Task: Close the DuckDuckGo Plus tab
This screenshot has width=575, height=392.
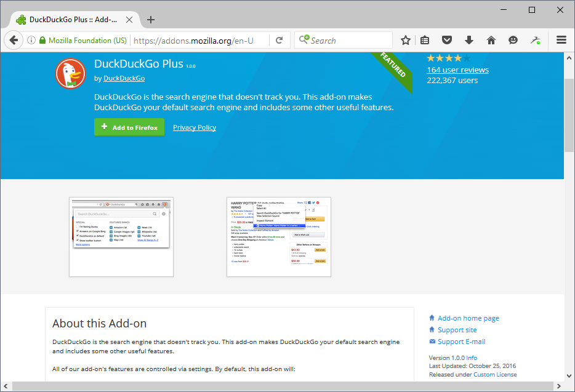Action: [x=129, y=20]
